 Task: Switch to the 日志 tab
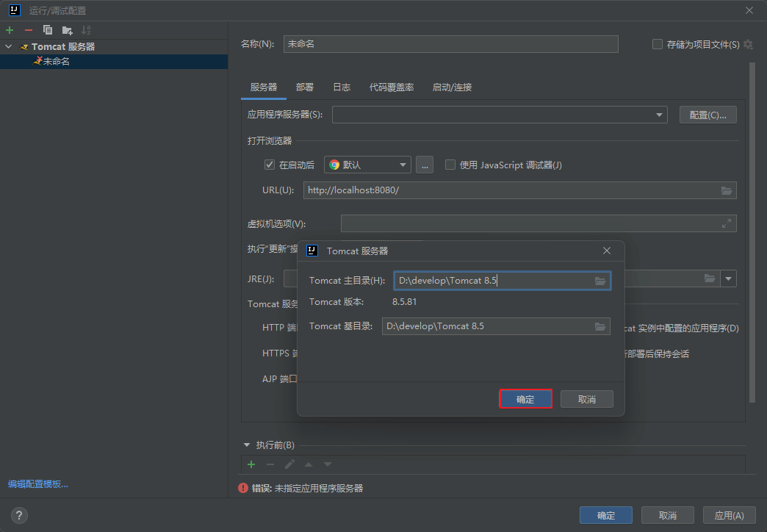tap(342, 87)
